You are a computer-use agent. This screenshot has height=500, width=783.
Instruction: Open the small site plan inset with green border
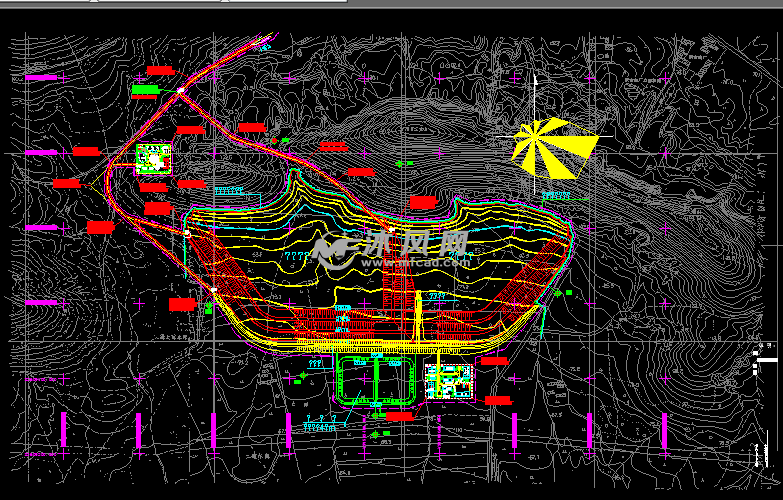(x=153, y=159)
